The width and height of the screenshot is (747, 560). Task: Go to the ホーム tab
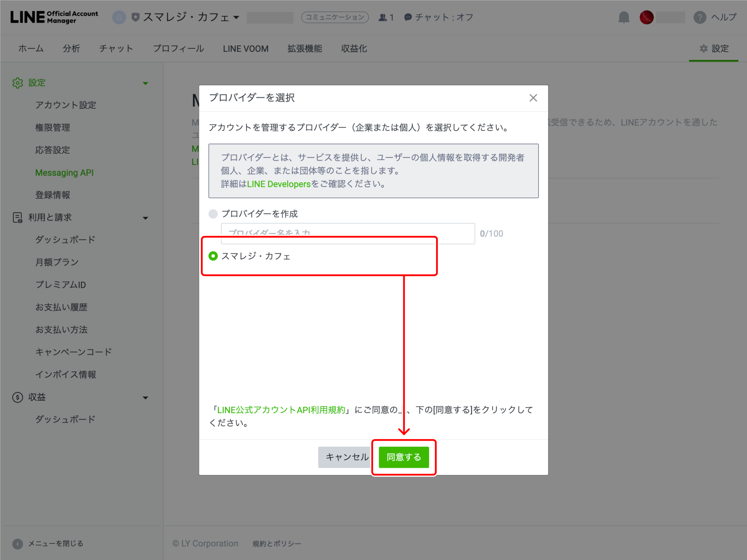tap(31, 49)
